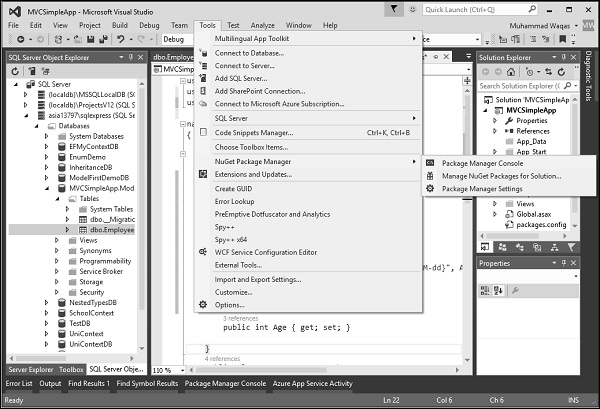Select Manage NuGet Packages for Solution

coord(502,176)
